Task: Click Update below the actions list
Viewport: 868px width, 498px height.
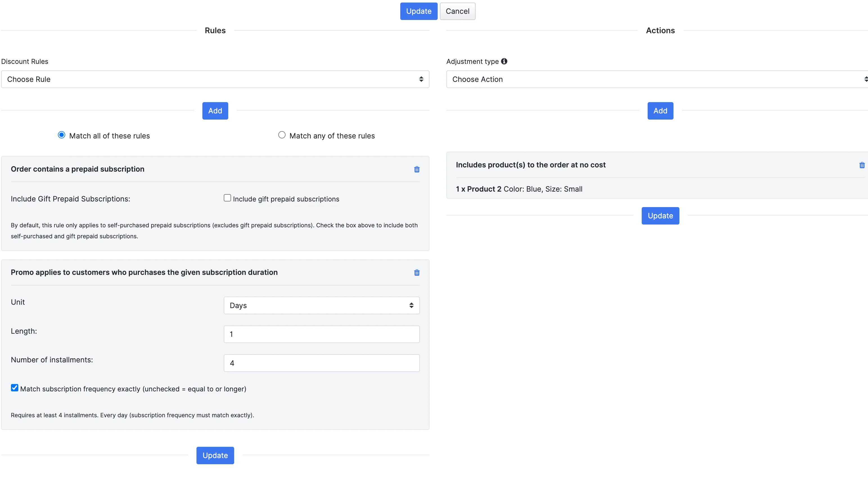Action: coord(660,216)
